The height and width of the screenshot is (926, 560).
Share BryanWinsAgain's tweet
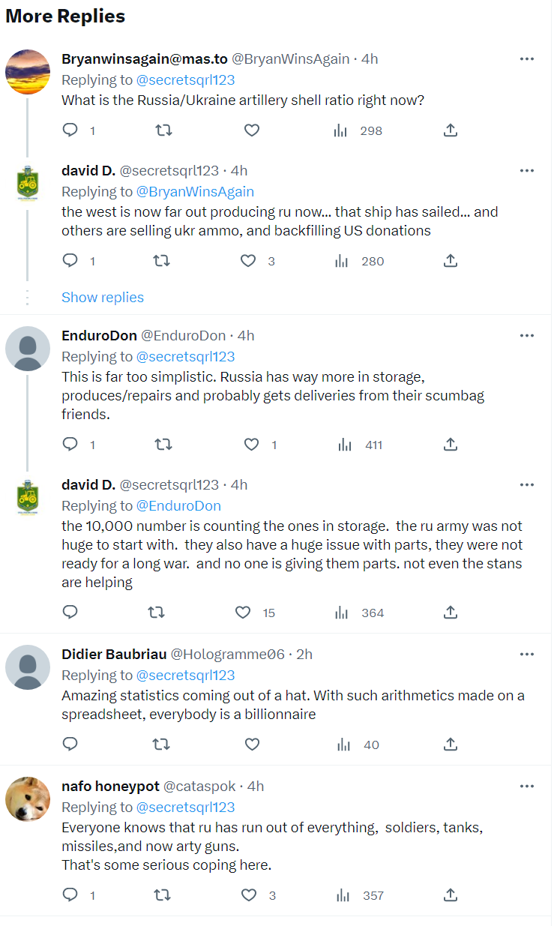click(450, 130)
